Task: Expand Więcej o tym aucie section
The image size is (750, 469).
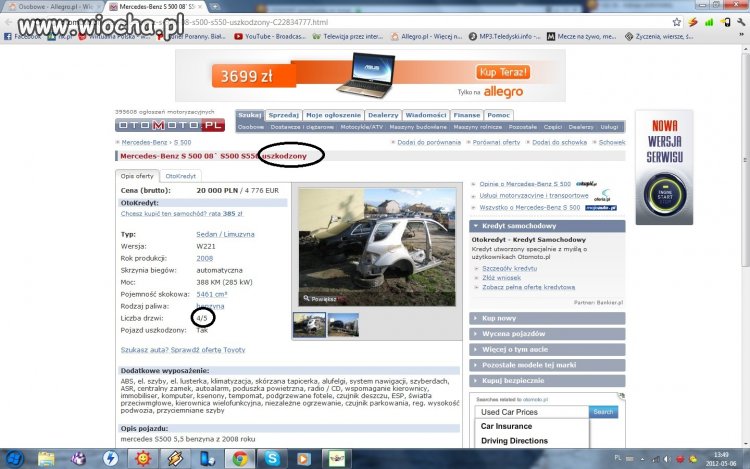Action: [x=547, y=349]
